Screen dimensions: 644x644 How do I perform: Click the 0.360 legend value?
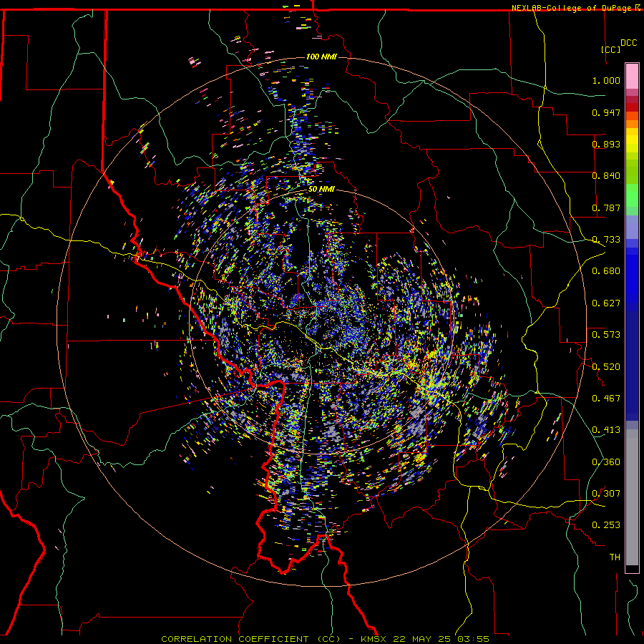(x=606, y=462)
